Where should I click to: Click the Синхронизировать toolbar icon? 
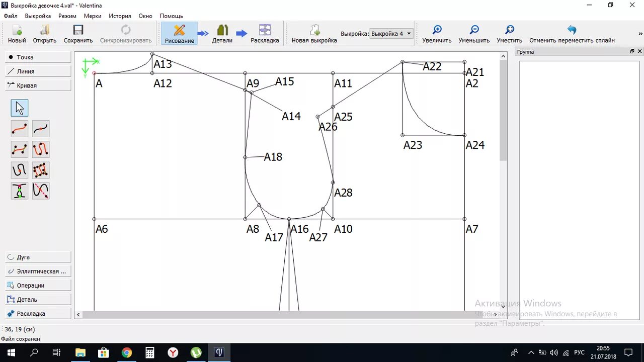(126, 34)
